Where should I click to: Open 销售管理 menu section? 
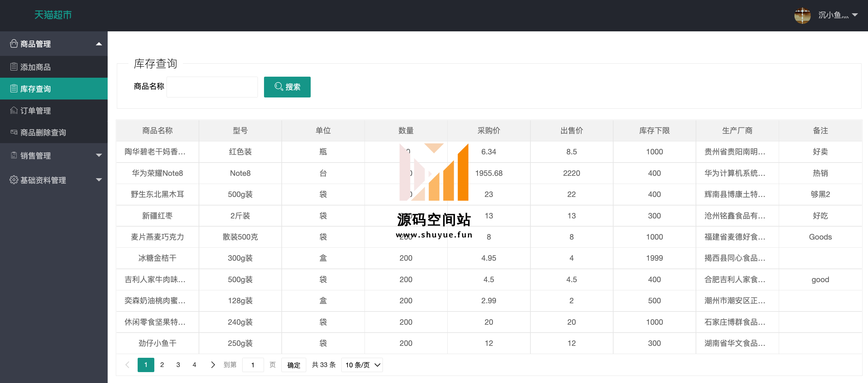click(54, 155)
